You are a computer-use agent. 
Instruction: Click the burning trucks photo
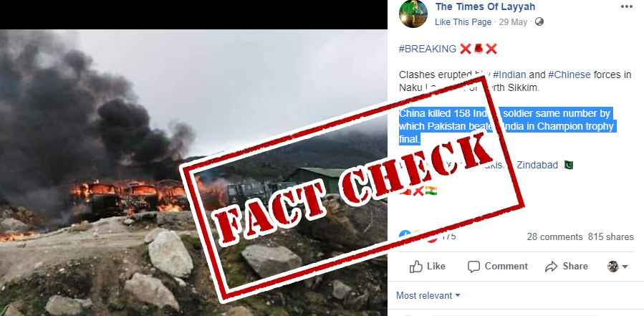[x=193, y=173]
